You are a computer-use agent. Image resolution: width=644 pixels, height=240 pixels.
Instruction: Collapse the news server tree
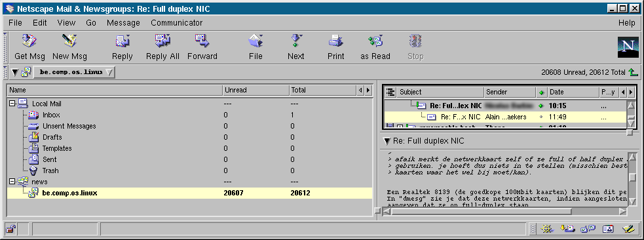(x=12, y=182)
